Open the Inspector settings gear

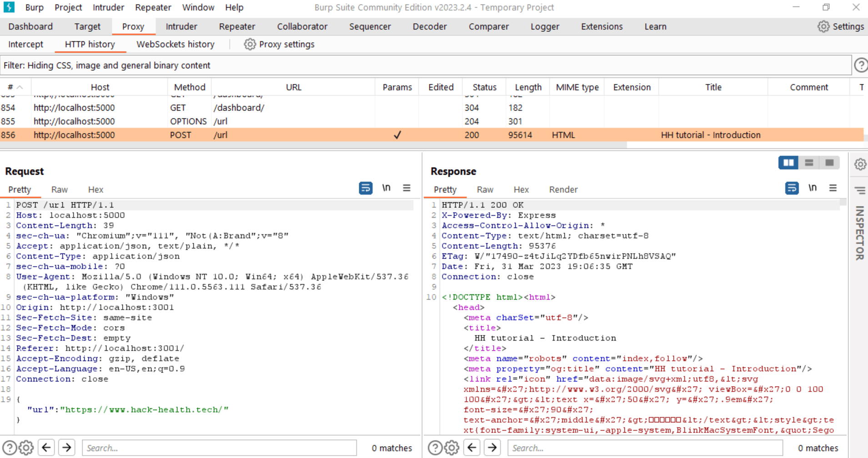[x=860, y=164]
